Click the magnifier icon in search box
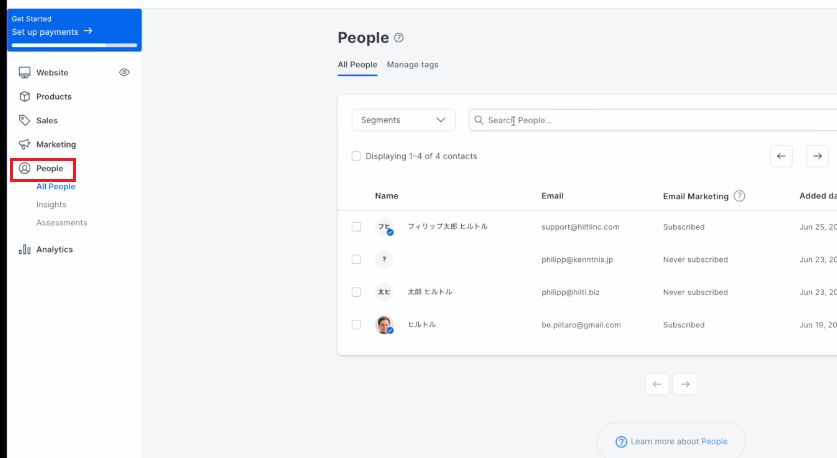Image resolution: width=837 pixels, height=458 pixels. click(x=479, y=120)
